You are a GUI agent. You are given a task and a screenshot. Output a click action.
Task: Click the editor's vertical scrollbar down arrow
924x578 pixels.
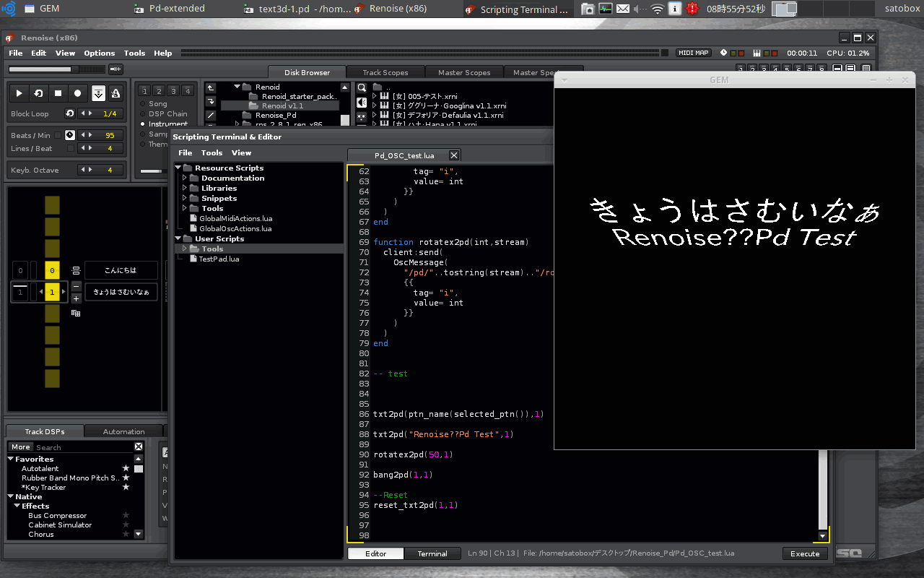tap(822, 536)
